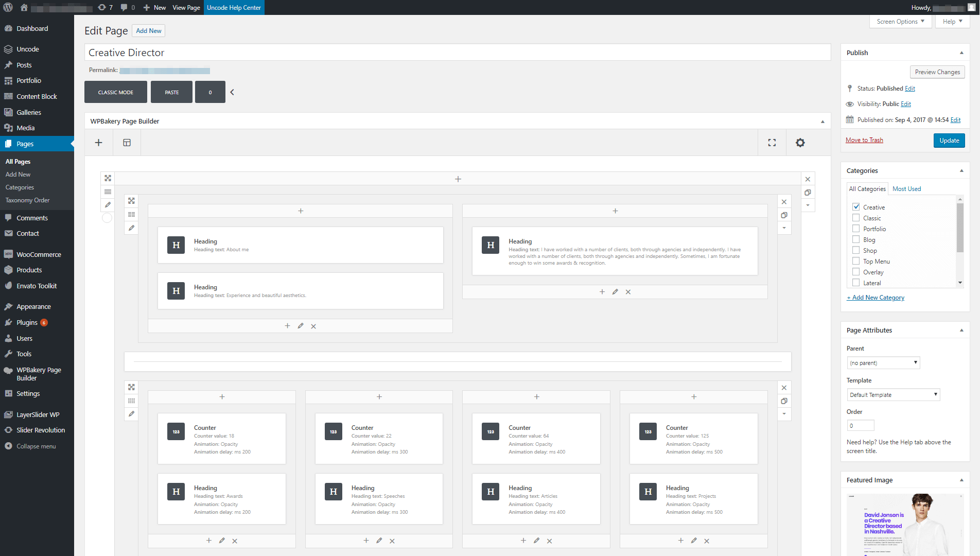Open the WordPress logo menu in admin bar
980x556 pixels.
coord(8,7)
